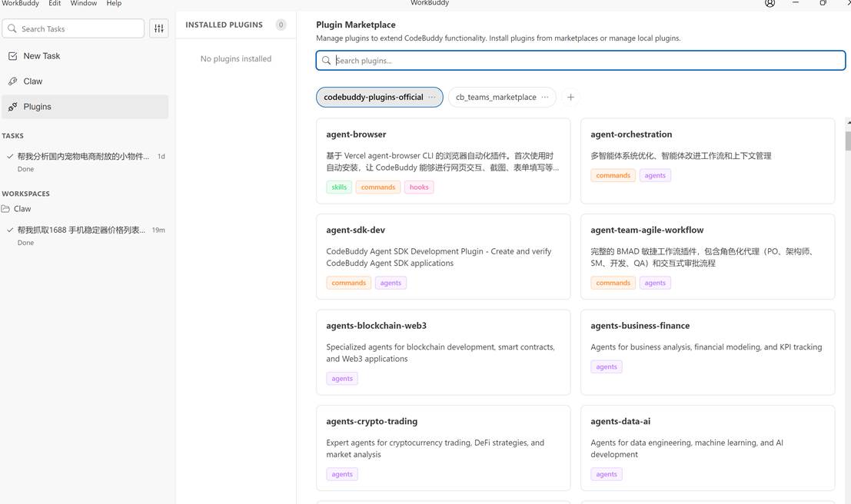This screenshot has width=851, height=504.
Task: Click the agents tag on agents-business-finance
Action: click(607, 366)
